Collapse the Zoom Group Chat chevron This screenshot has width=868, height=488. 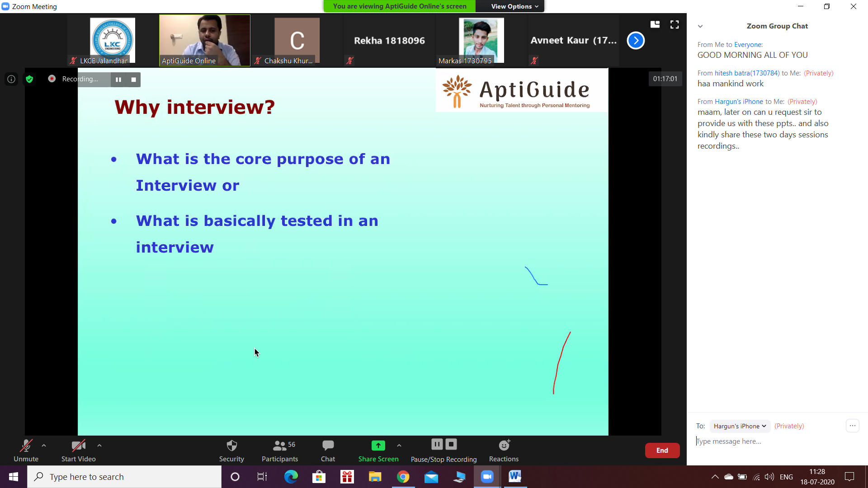[700, 26]
